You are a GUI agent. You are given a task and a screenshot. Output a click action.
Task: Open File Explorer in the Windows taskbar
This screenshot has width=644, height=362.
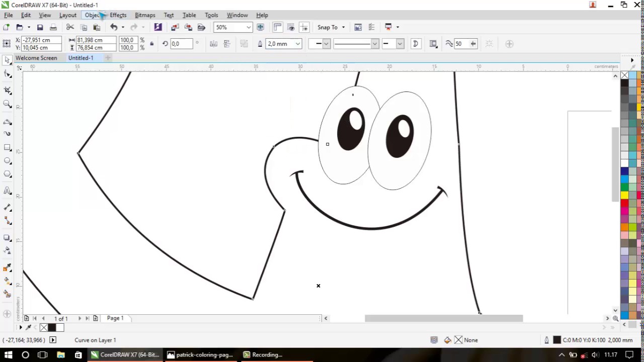tap(61, 355)
